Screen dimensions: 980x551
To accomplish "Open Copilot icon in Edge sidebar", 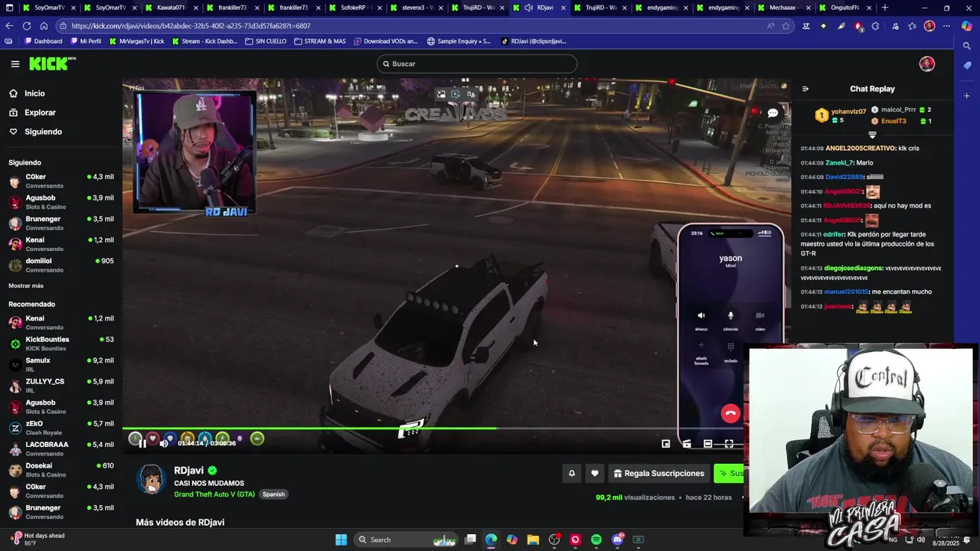I will click(967, 26).
